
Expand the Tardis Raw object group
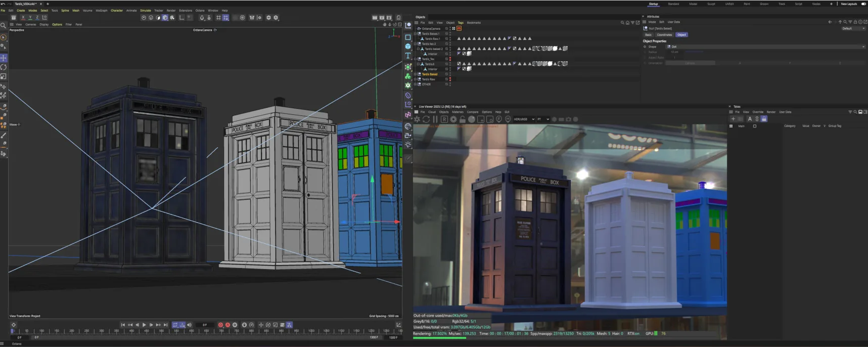pyautogui.click(x=416, y=79)
